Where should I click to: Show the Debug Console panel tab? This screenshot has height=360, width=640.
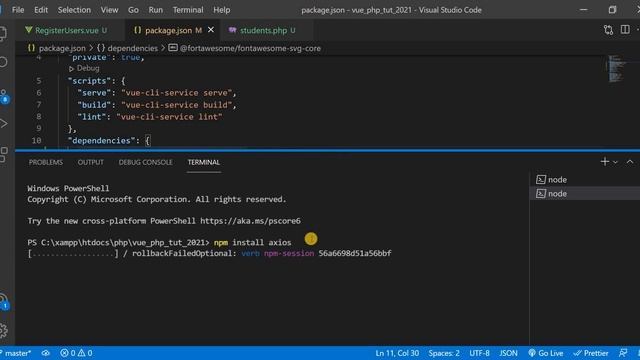point(145,162)
